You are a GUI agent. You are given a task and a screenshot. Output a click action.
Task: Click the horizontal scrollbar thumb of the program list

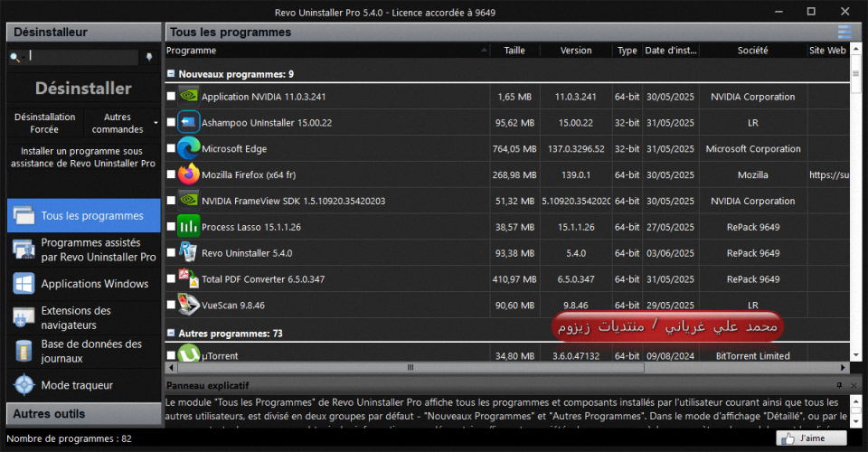tap(410, 367)
